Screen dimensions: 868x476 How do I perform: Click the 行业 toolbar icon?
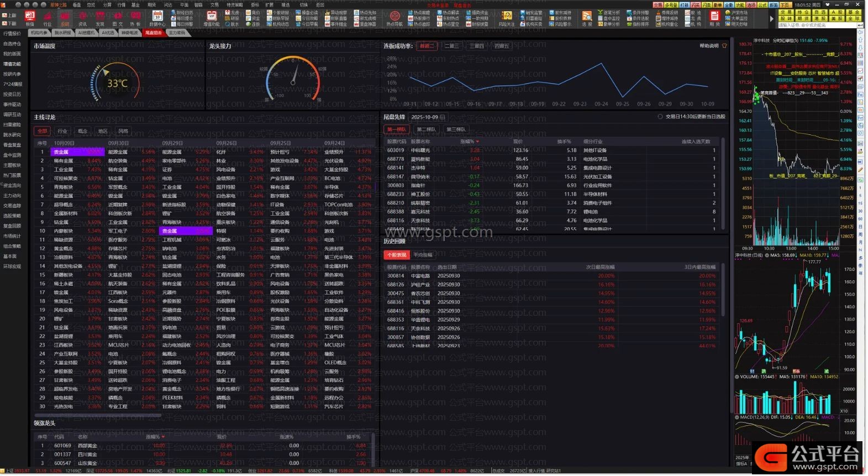point(47,15)
